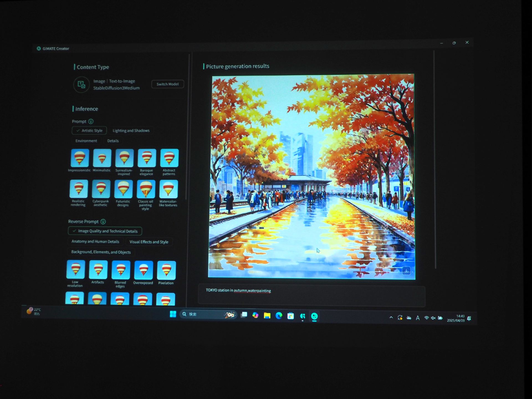Click the prompt text input field

(311, 296)
